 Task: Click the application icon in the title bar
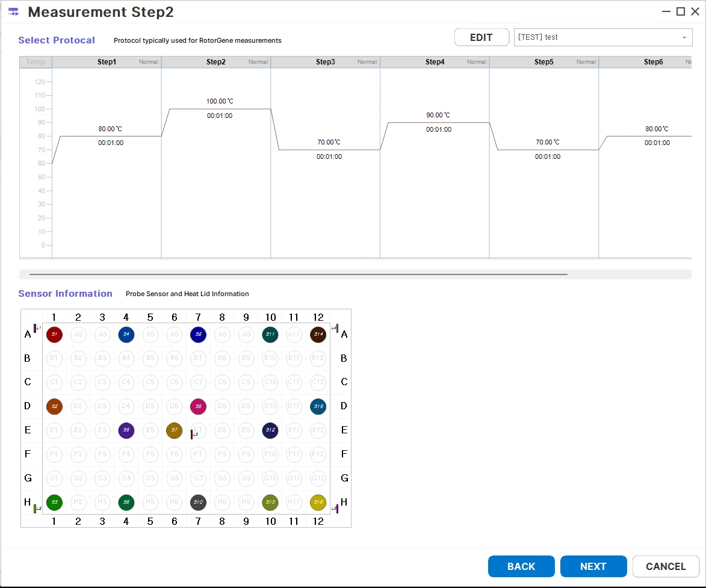tap(13, 11)
